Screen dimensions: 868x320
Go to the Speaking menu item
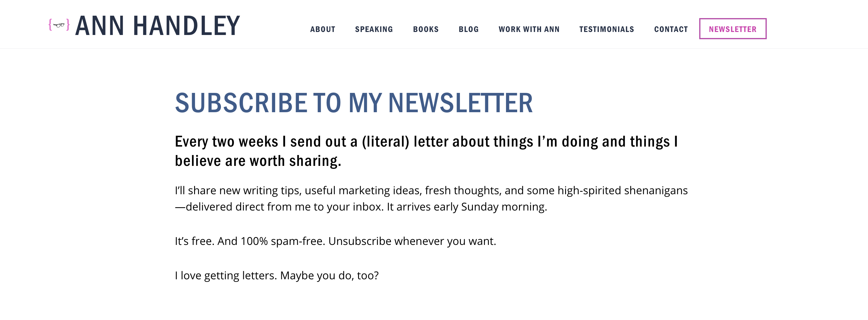pyautogui.click(x=374, y=29)
